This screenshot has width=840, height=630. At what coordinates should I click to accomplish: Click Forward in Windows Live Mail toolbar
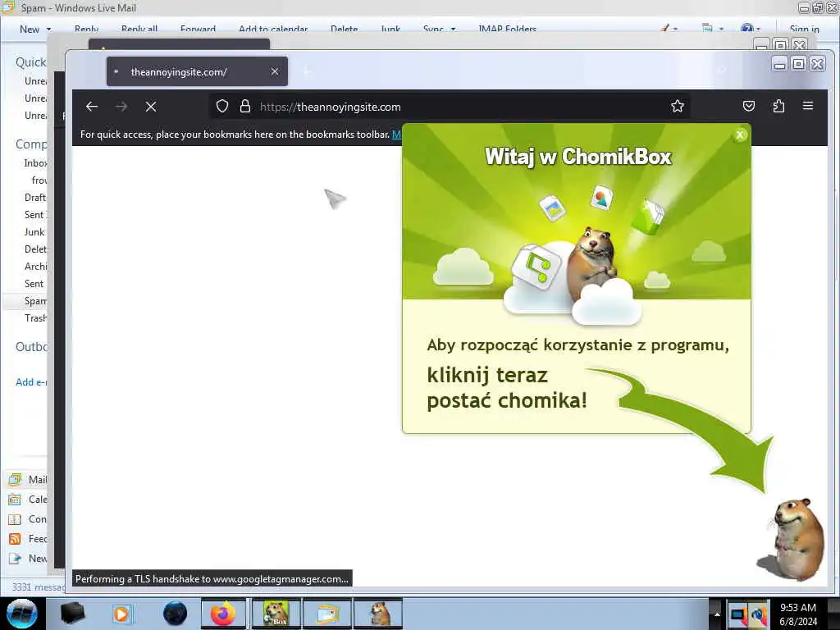tap(198, 29)
